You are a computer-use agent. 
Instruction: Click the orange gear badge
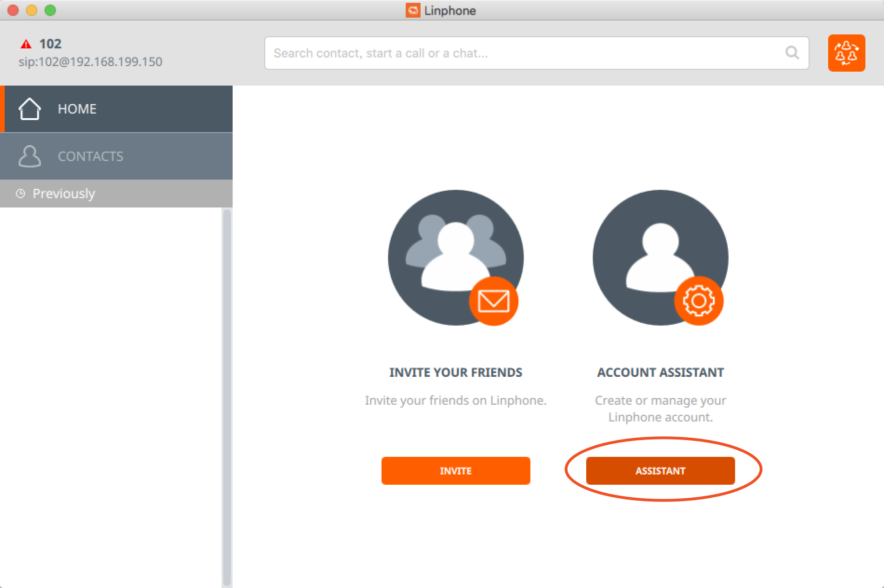[698, 301]
